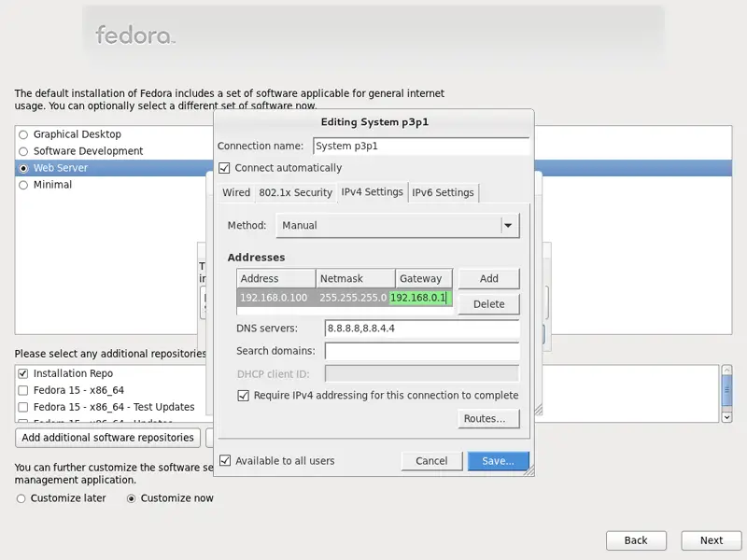Toggle Require IPv4 addressing checkbox
The width and height of the screenshot is (747, 560).
tap(243, 396)
